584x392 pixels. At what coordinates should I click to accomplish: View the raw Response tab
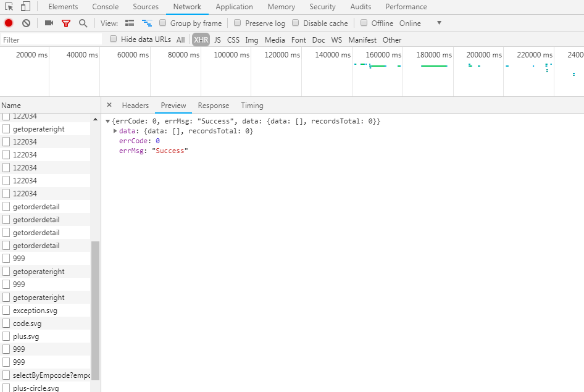click(x=214, y=106)
